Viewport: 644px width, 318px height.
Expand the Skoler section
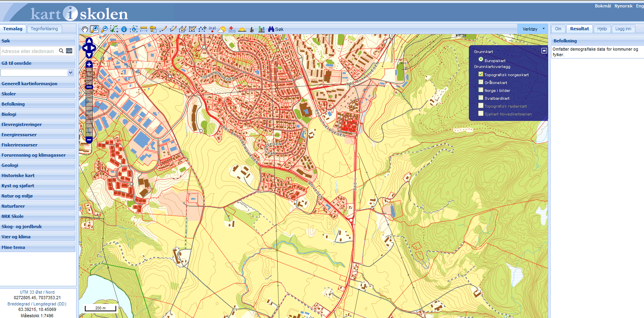38,94
